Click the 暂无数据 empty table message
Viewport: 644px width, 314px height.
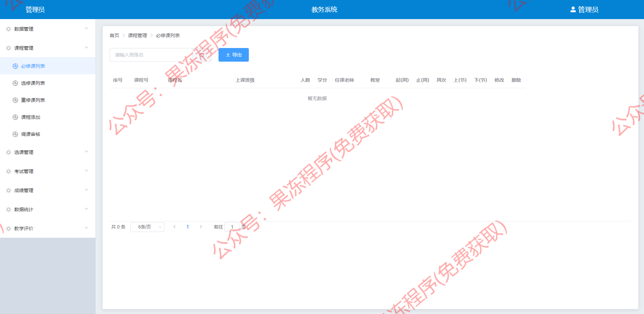tap(317, 98)
